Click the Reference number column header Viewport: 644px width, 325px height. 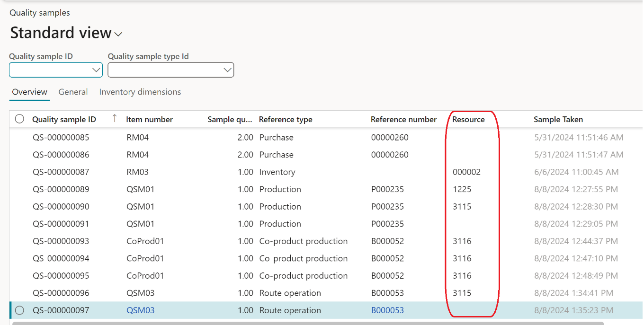tap(403, 119)
